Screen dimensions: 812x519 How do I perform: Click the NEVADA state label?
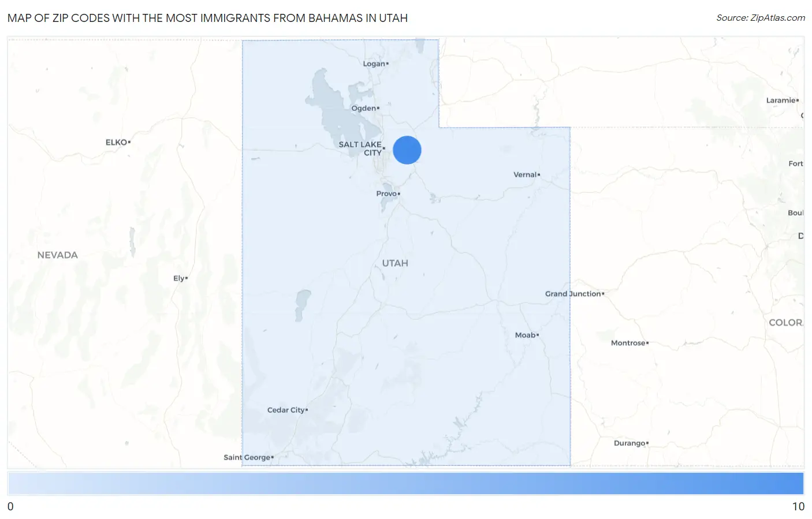[57, 255]
